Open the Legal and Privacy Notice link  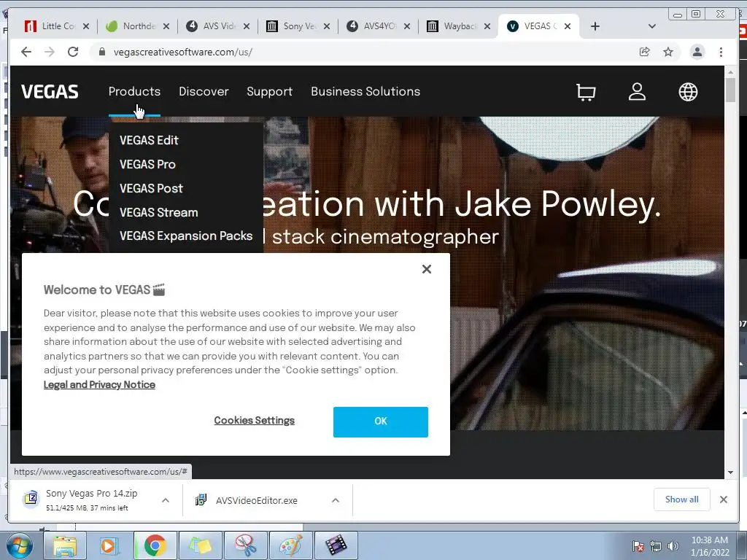pyautogui.click(x=99, y=385)
